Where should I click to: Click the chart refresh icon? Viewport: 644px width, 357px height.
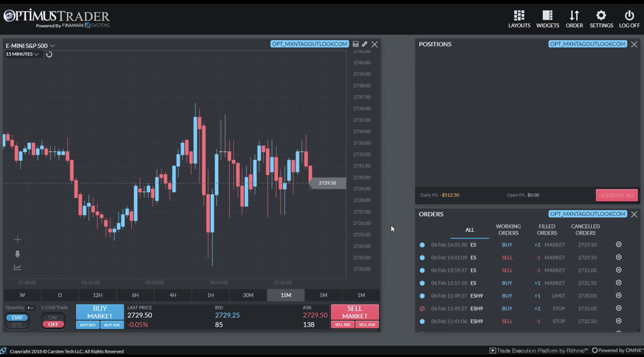(49, 54)
